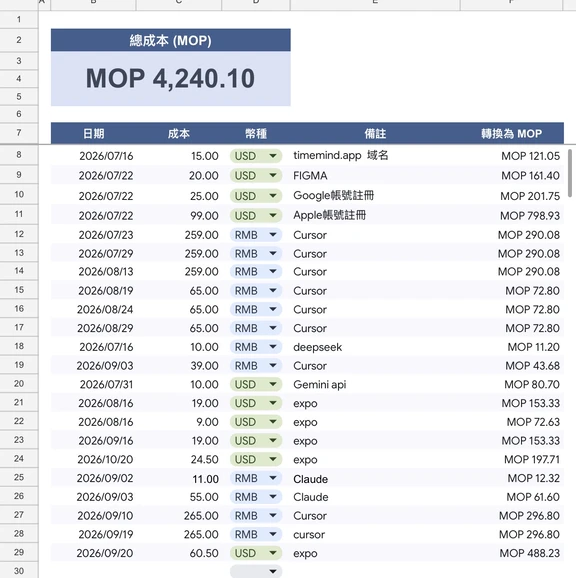
Task: Select row header 20
Action: [x=19, y=384]
